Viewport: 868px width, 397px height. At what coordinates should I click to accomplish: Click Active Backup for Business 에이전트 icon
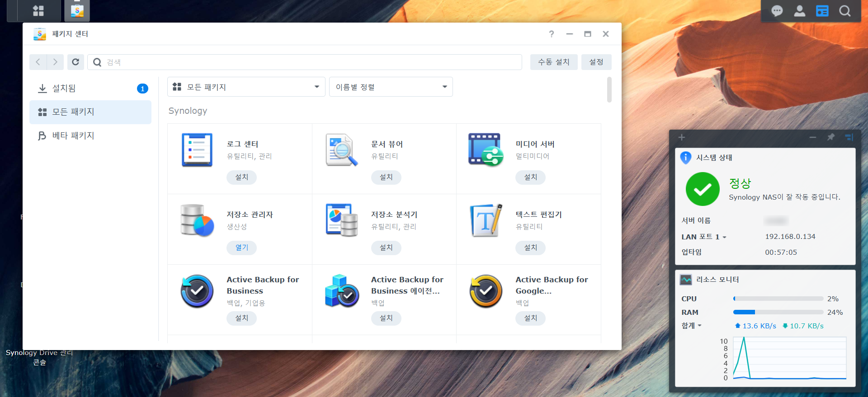pyautogui.click(x=342, y=291)
